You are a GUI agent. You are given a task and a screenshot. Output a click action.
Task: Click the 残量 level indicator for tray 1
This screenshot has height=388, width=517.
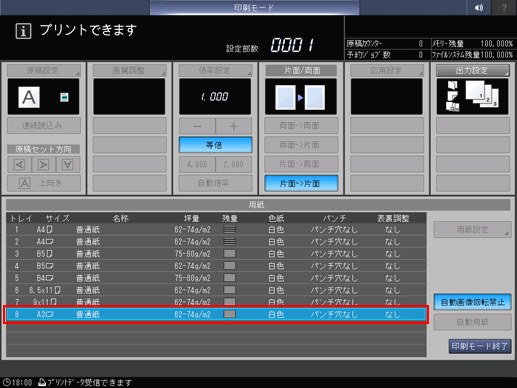[x=230, y=229]
